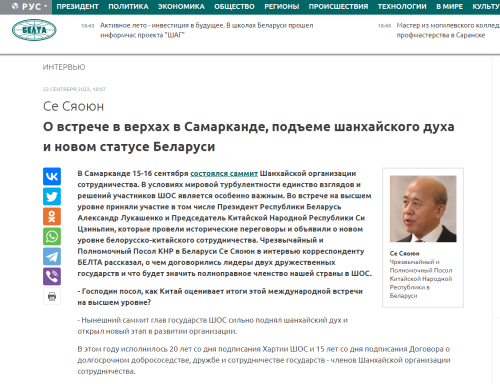Open the ПРЕЗИДЕНТ menu section
This screenshot has height=384, width=500.
tap(77, 7)
